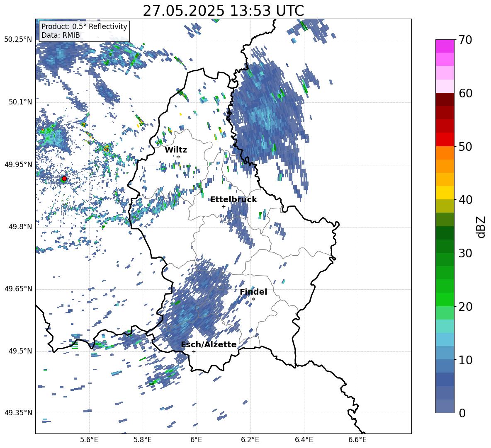Click the 20 tick on the colorbar
The image size is (491, 448).
pyautogui.click(x=465, y=307)
